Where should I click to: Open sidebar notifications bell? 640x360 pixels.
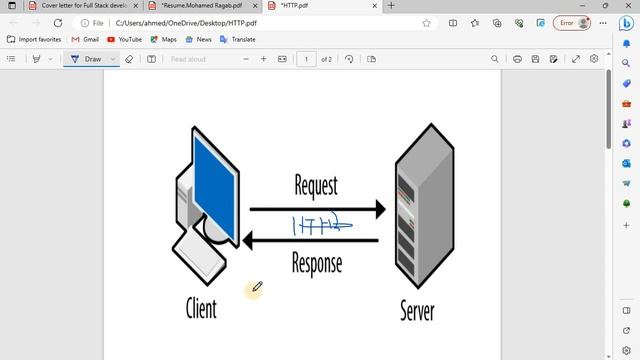627,43
